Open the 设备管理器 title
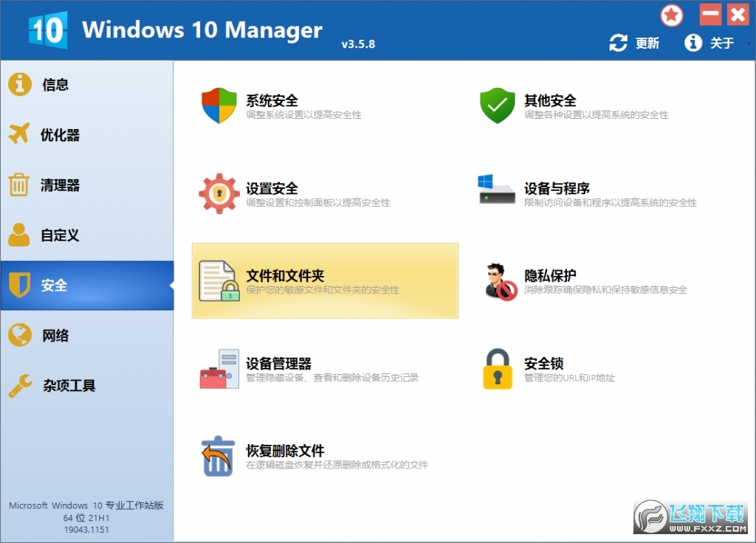 [278, 363]
